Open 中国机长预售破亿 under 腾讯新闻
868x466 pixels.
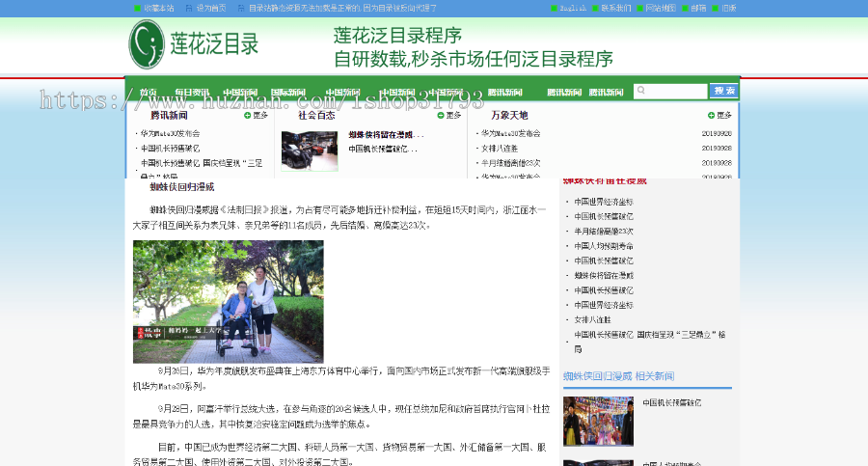point(170,149)
